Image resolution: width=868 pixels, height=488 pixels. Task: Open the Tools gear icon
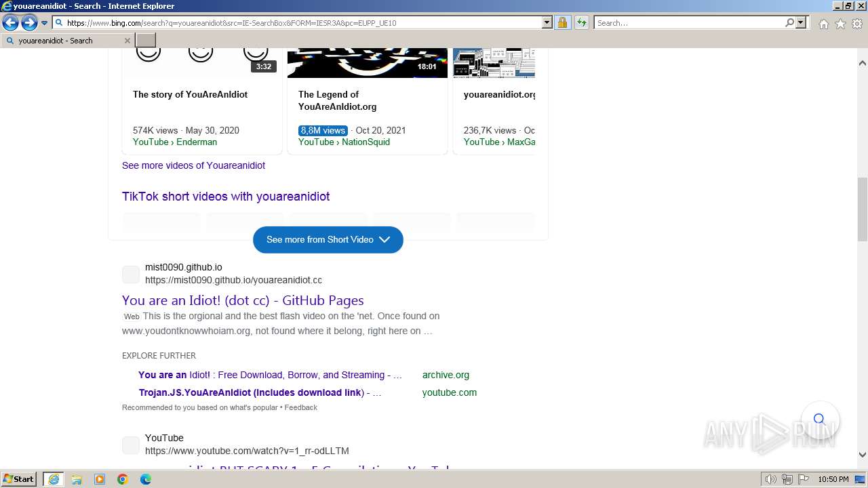[x=857, y=24]
